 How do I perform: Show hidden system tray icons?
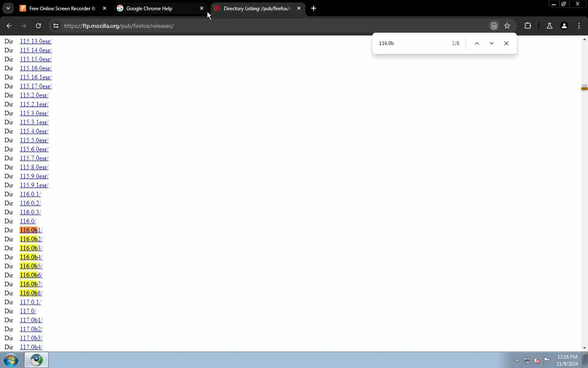tap(517, 360)
